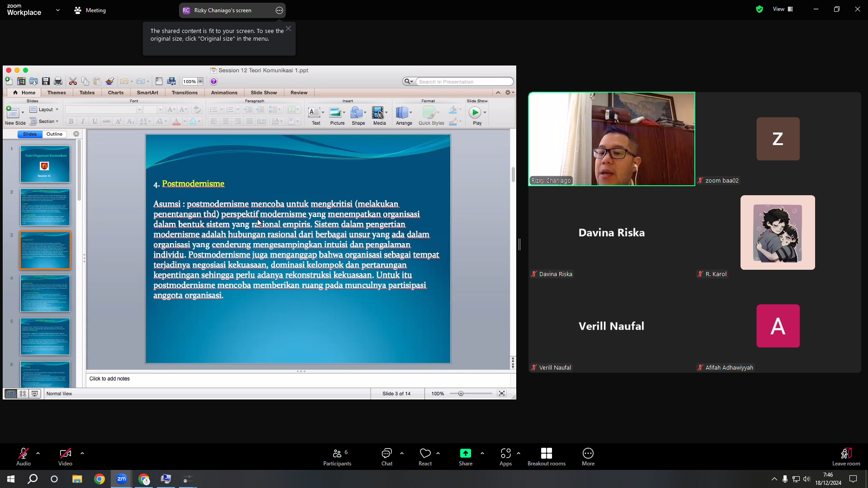
Task: Expand Share options arrow
Action: (482, 453)
